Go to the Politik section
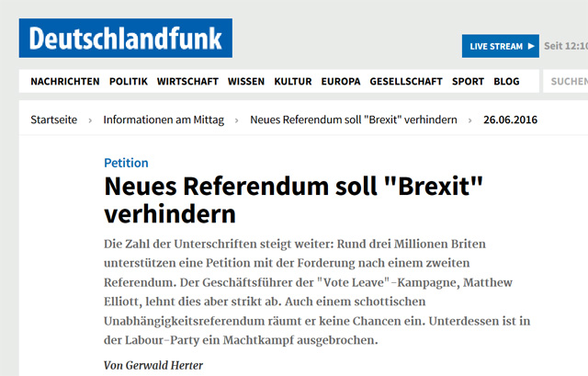The width and height of the screenshot is (588, 376). coord(129,82)
